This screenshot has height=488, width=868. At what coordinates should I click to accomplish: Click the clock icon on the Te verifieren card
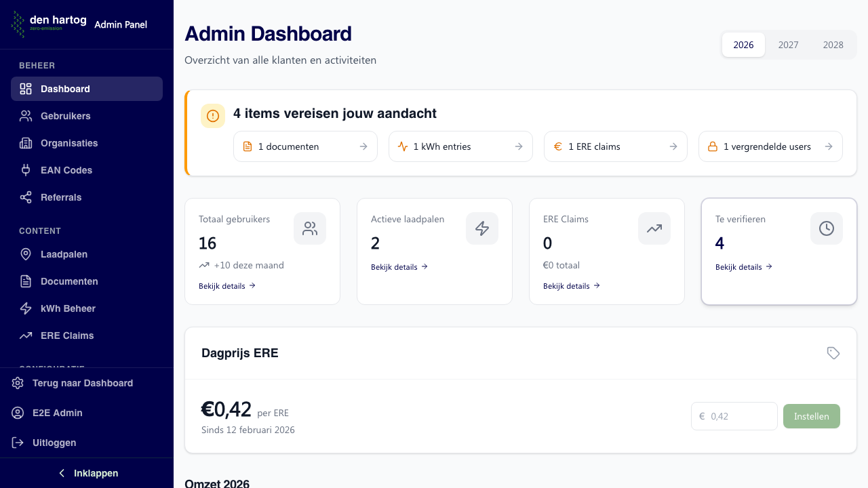point(826,228)
